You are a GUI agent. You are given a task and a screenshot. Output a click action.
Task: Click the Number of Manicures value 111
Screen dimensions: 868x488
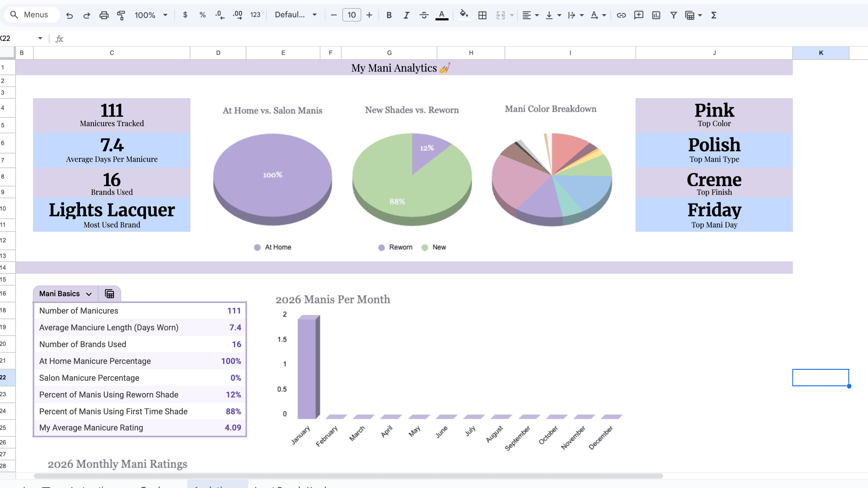(x=234, y=310)
